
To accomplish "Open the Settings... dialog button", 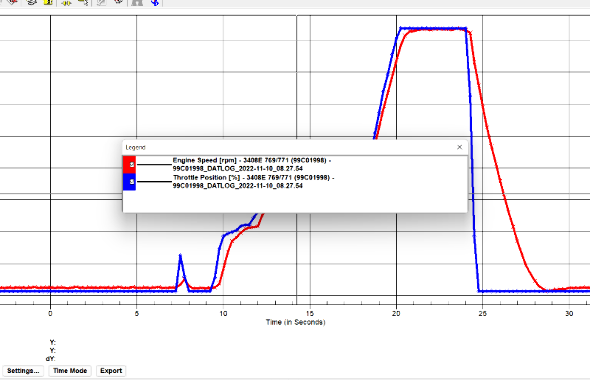I will [23, 371].
